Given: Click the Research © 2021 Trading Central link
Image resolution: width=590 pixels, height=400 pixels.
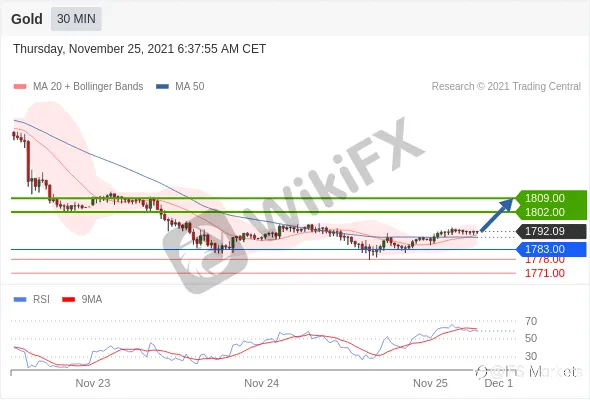Looking at the screenshot, I should pyautogui.click(x=506, y=87).
